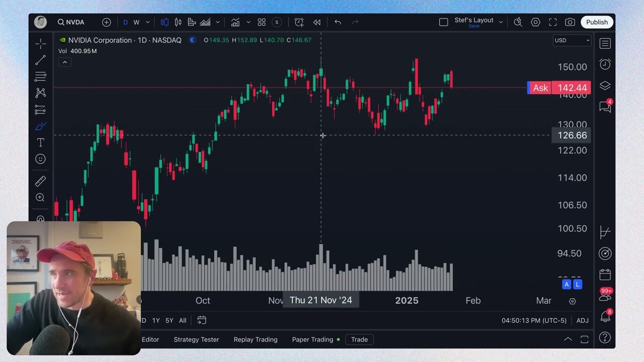The image size is (644, 362).
Task: Select the Brush drawing tool
Action: click(x=41, y=126)
